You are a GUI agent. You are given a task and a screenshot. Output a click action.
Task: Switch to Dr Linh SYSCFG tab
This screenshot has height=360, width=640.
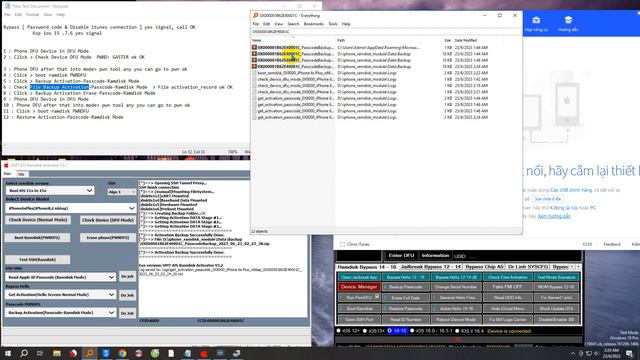coord(528,267)
